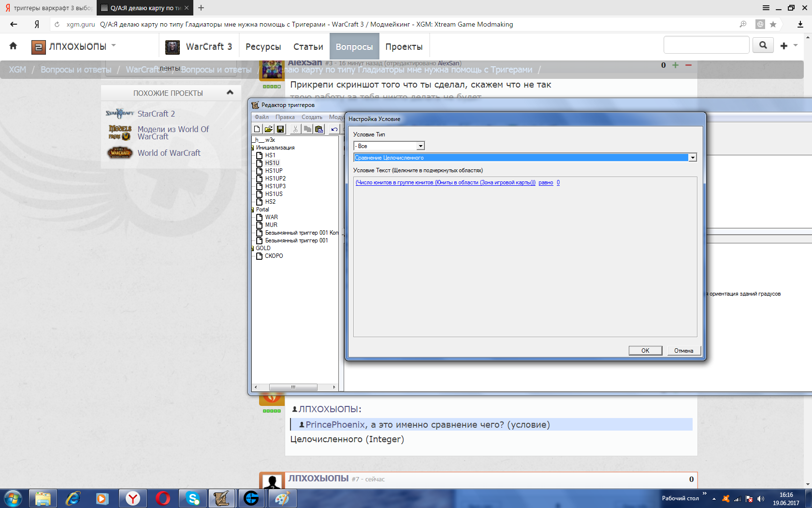The image size is (812, 508).
Task: Open the Создать menu in the trigger editor
Action: 312,117
